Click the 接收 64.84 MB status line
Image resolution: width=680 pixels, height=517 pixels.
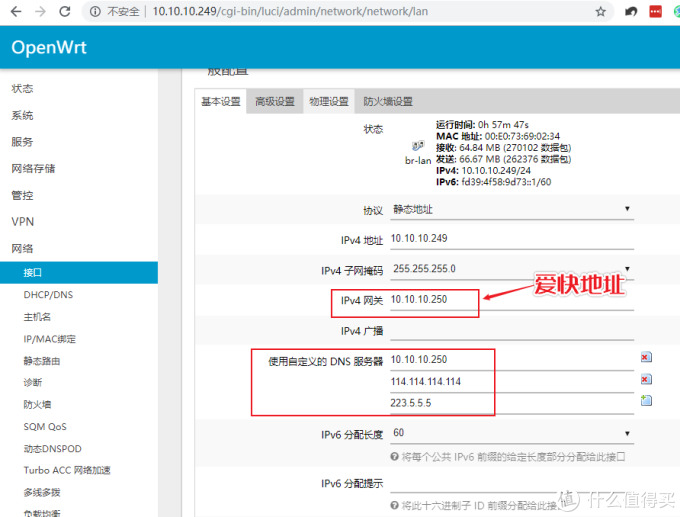coord(503,148)
